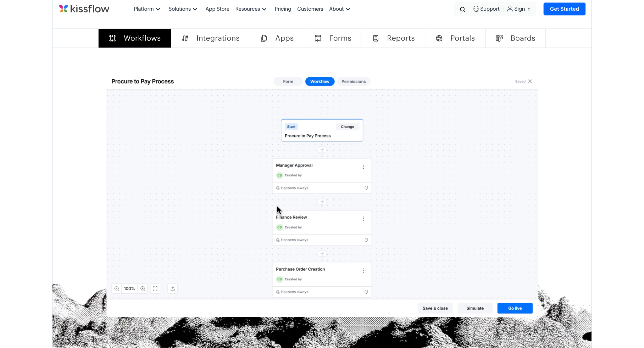Open App Store page
Image resolution: width=644 pixels, height=348 pixels.
(x=217, y=9)
